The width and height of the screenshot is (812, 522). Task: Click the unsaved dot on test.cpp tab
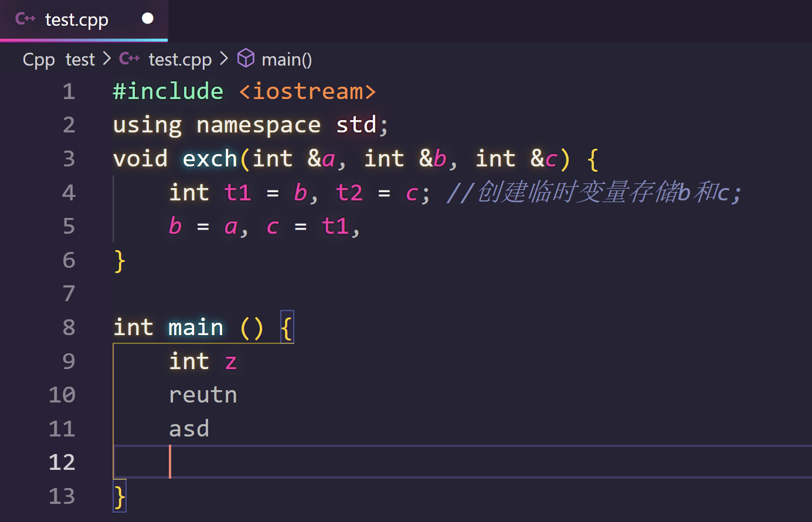[148, 19]
